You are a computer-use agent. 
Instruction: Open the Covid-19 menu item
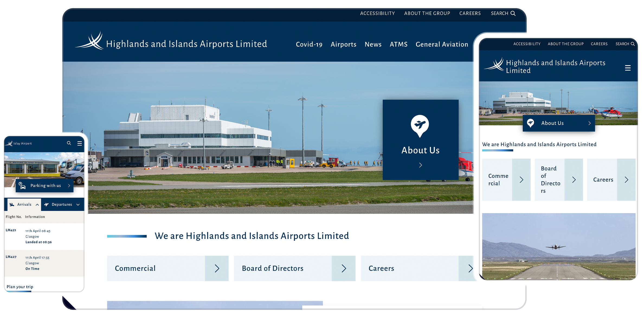coord(309,44)
